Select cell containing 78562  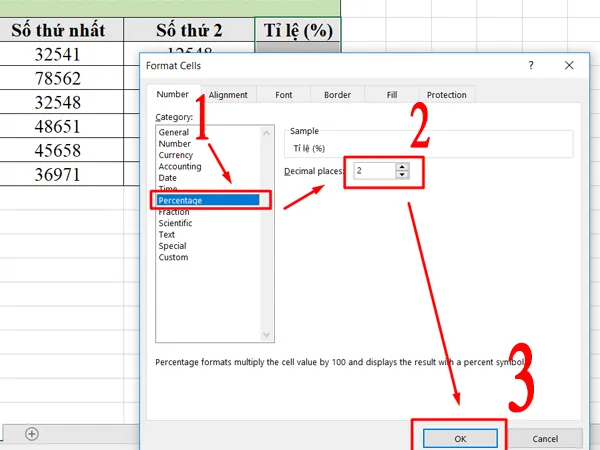point(55,79)
